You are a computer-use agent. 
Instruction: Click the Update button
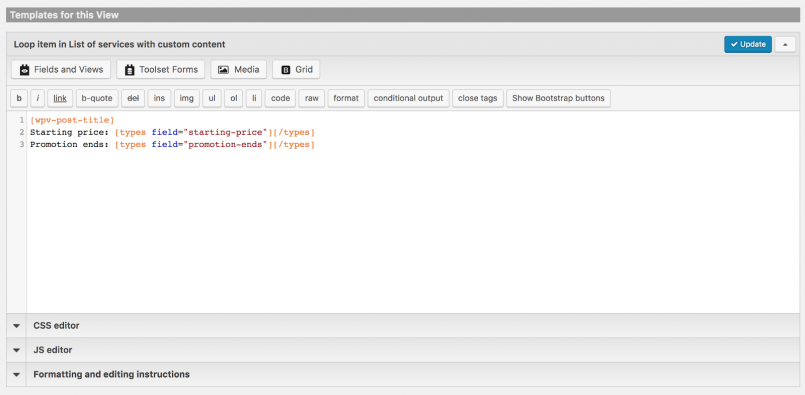click(748, 44)
